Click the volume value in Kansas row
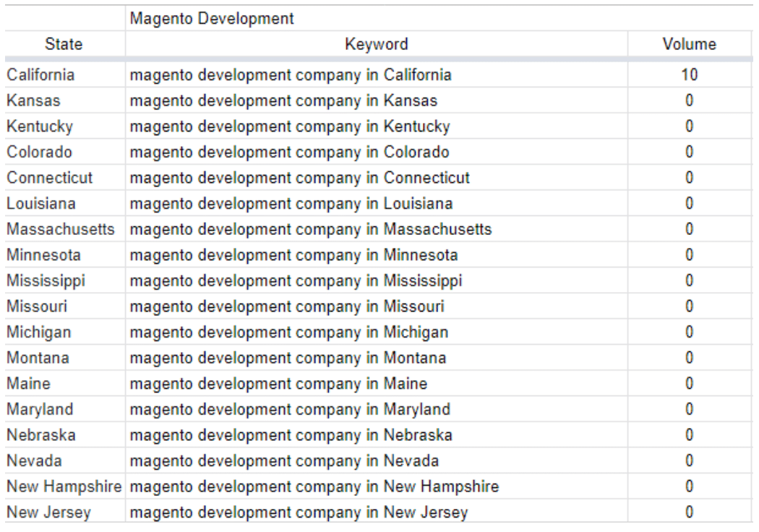The width and height of the screenshot is (759, 532). [x=690, y=100]
